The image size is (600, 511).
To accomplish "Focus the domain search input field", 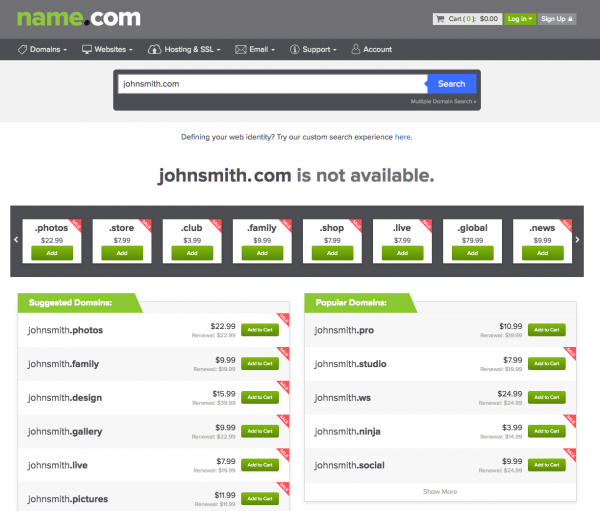I will coord(272,84).
